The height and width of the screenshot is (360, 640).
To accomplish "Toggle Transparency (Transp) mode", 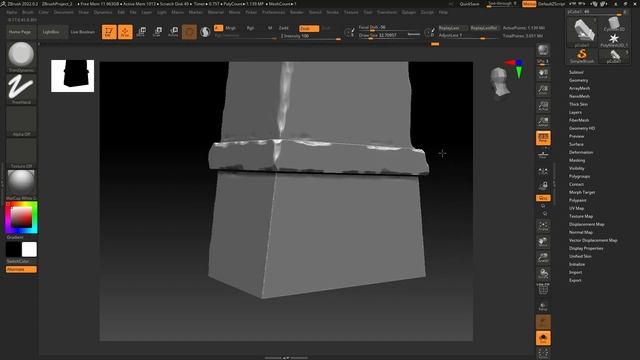I will click(x=543, y=306).
